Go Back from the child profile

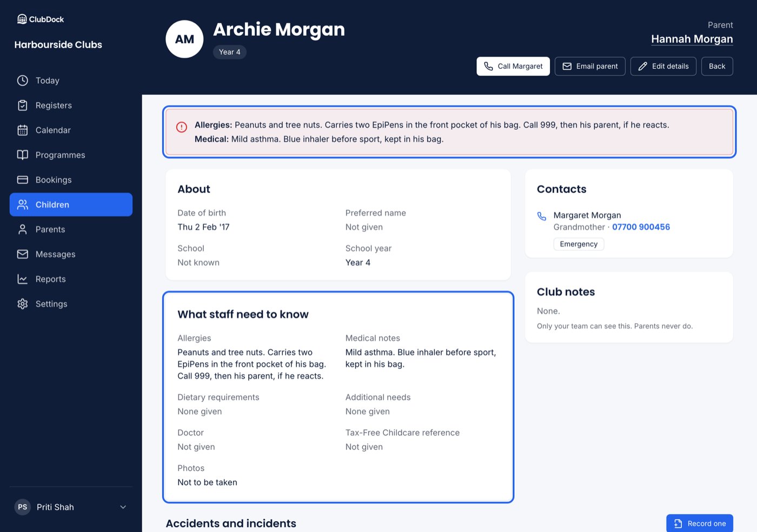point(717,66)
